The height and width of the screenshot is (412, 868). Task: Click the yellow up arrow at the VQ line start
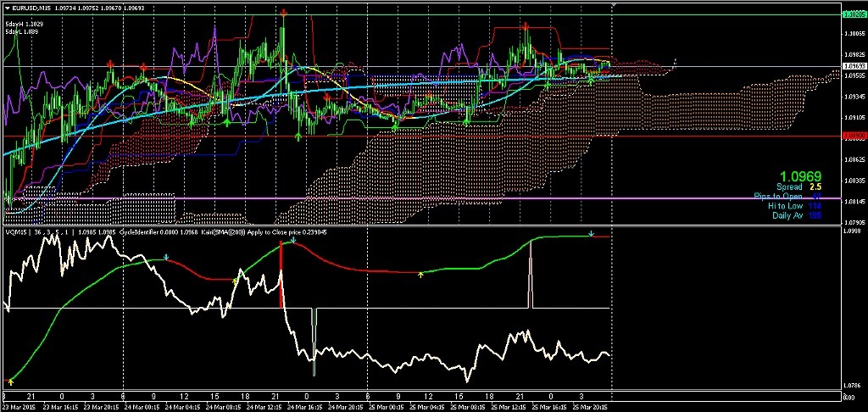click(x=10, y=381)
